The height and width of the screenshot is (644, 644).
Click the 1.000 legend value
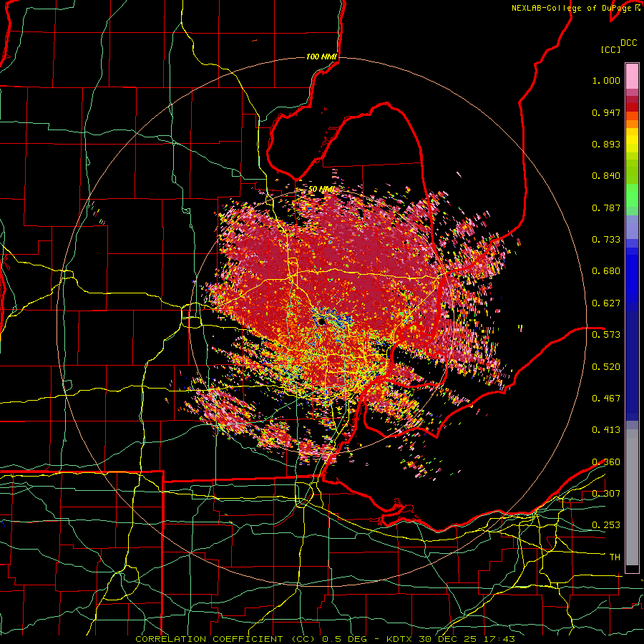(606, 80)
